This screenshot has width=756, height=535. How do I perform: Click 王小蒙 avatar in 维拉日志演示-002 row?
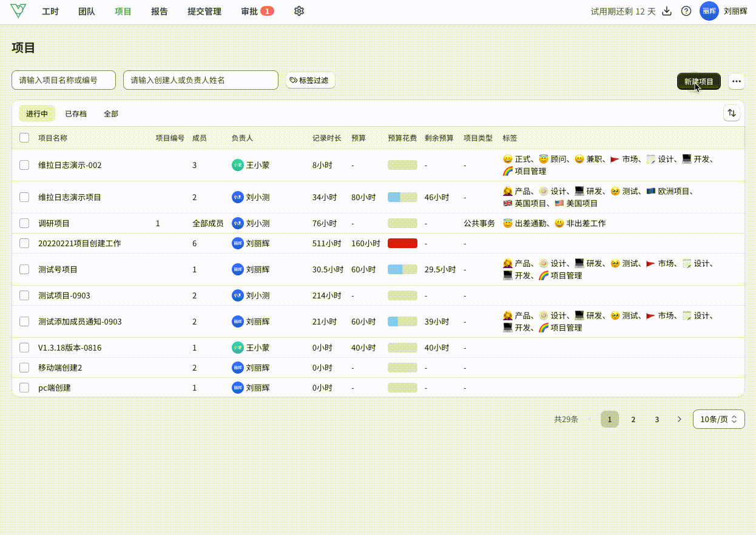[x=238, y=165]
